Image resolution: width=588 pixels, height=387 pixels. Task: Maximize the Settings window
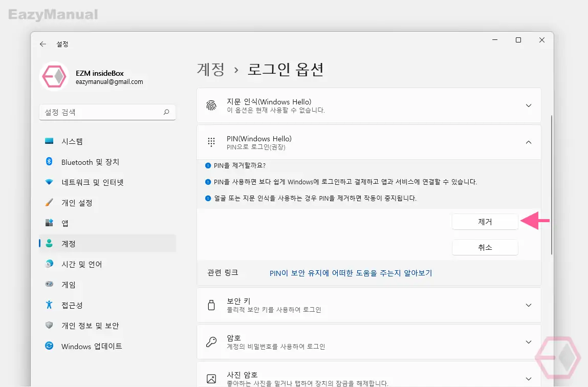click(x=518, y=40)
